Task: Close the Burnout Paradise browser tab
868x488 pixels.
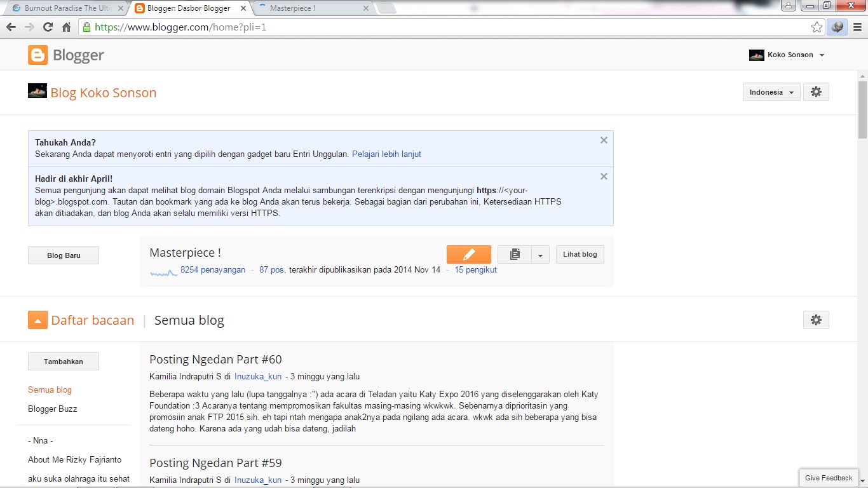Action: tap(121, 8)
